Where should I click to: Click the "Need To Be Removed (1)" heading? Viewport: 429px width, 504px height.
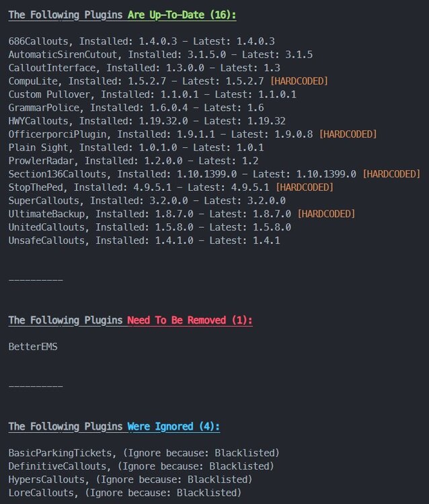[190, 320]
